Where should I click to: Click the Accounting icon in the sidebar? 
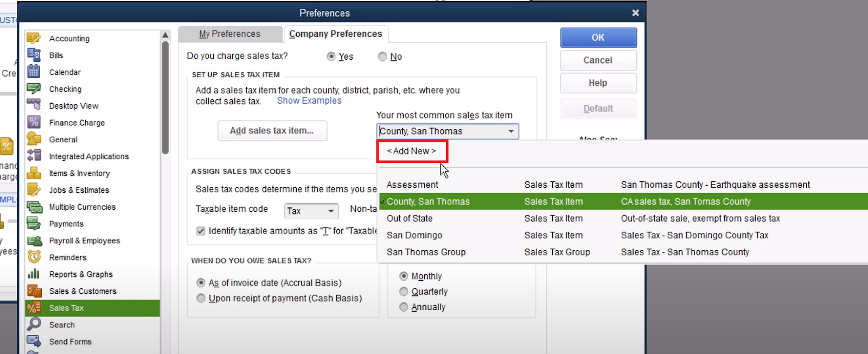(34, 38)
